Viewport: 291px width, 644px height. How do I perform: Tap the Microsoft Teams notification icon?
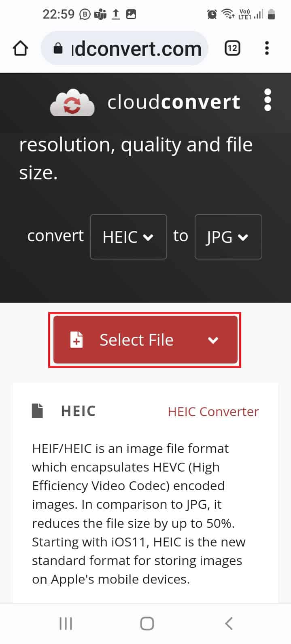pos(99,14)
